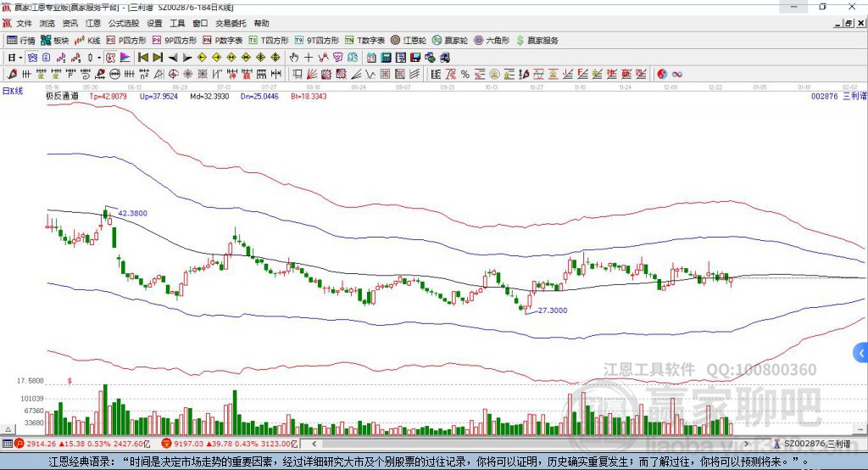Screen dimensions: 868x470
Task: Click the Gann fan red lines icon
Action: pyautogui.click(x=312, y=75)
